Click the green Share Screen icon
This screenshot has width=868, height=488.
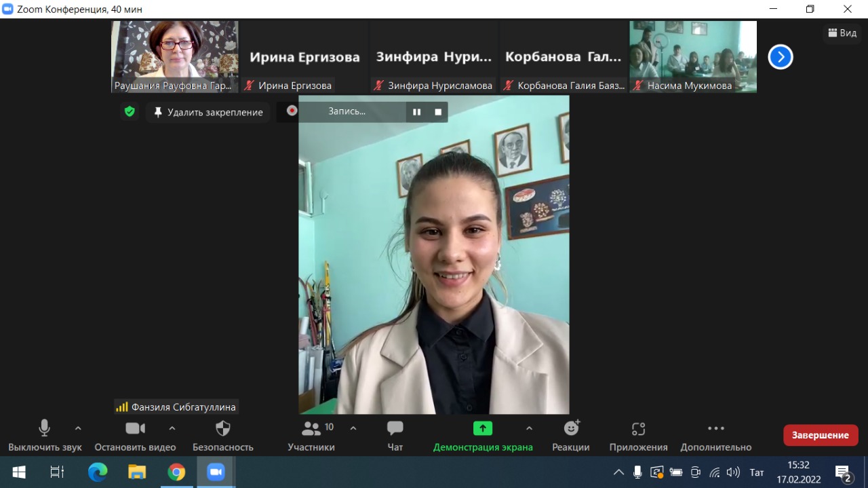click(x=482, y=428)
